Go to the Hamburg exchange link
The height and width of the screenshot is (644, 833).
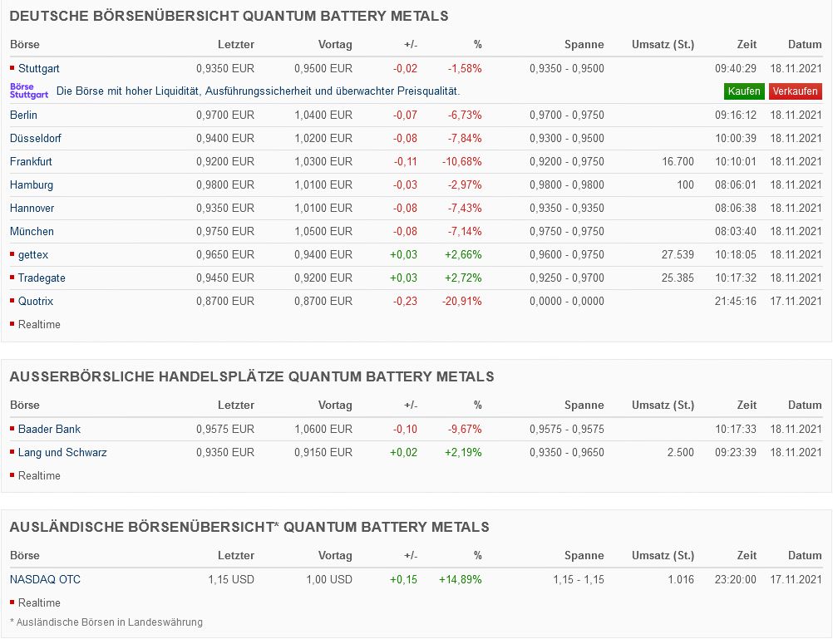(x=32, y=184)
